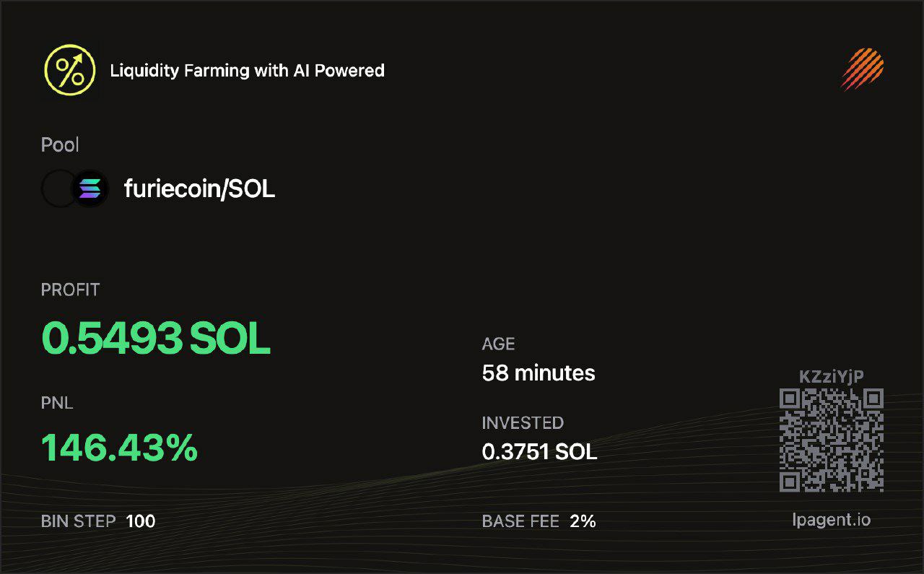The image size is (924, 574).
Task: Click the 0.5493 SOL profit value
Action: (156, 338)
